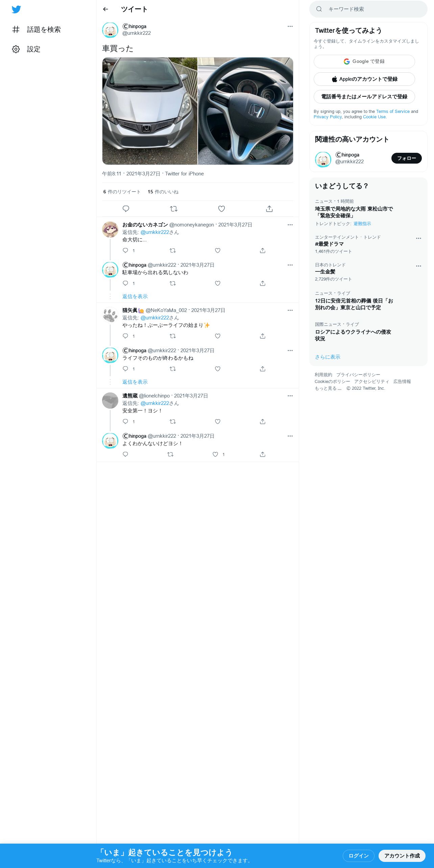Share the main tweet via share icon
Screen dimensions: 434x868
pos(269,209)
